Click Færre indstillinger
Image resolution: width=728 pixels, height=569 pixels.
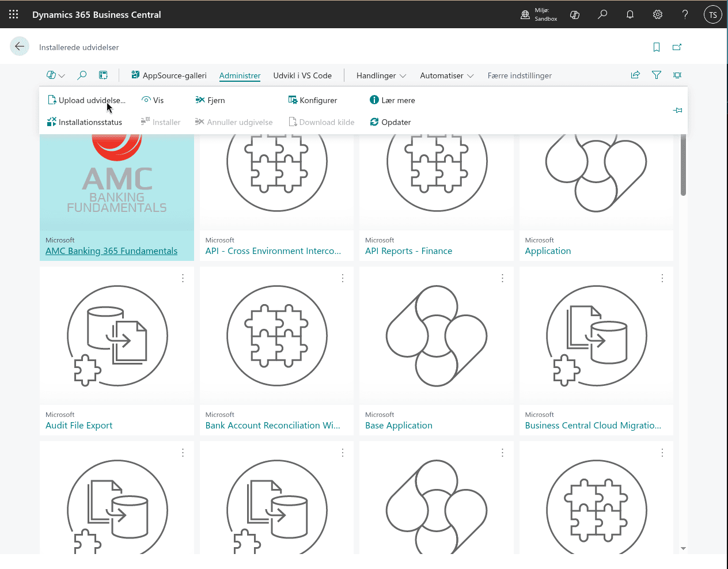(x=520, y=75)
